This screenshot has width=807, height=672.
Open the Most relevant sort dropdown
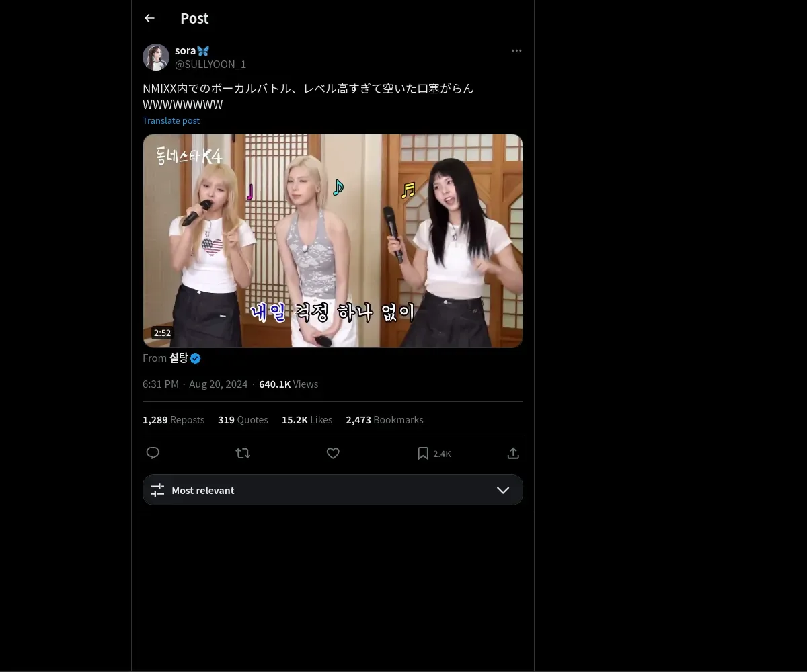(x=333, y=490)
